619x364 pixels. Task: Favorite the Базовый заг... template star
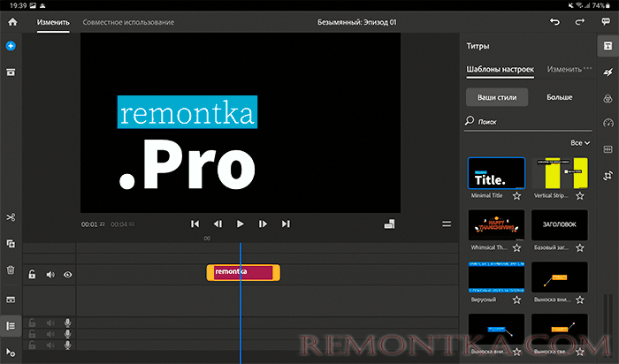(579, 247)
